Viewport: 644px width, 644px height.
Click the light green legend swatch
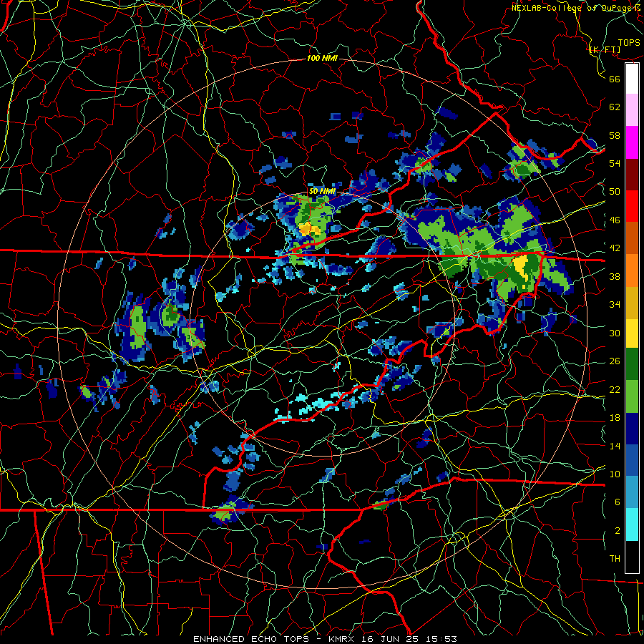pos(632,396)
